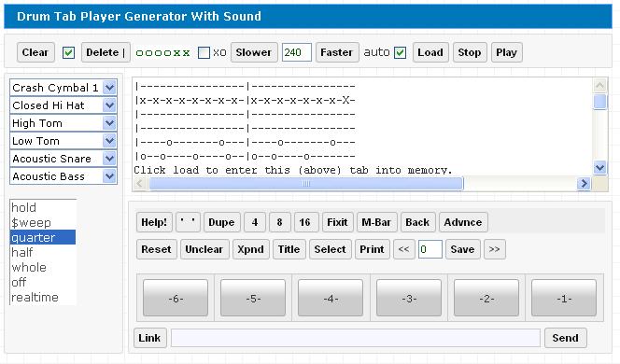Enable the xo checkbox

[204, 52]
